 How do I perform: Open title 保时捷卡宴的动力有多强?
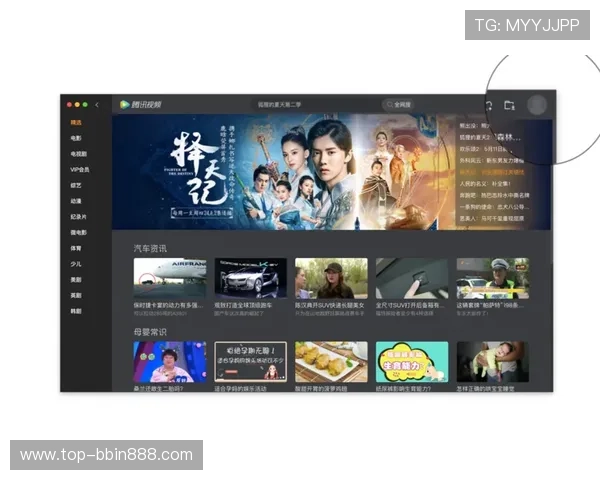pyautogui.click(x=168, y=305)
